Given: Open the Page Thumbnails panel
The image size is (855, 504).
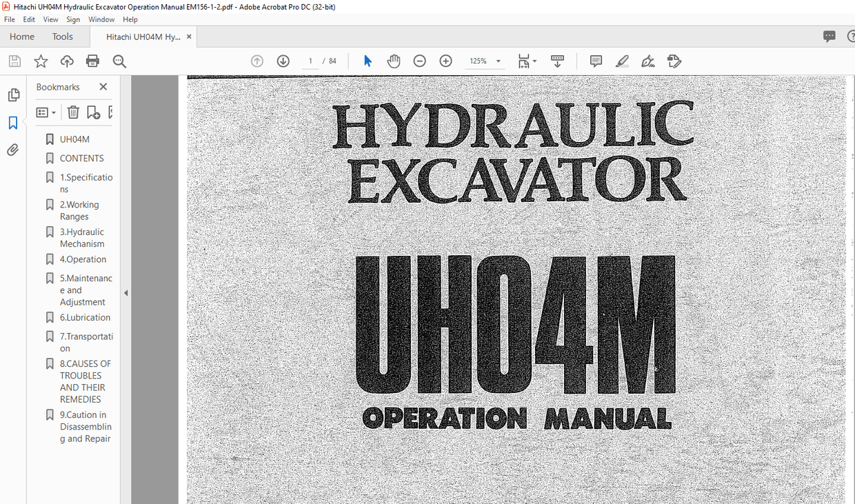Looking at the screenshot, I should (x=14, y=94).
